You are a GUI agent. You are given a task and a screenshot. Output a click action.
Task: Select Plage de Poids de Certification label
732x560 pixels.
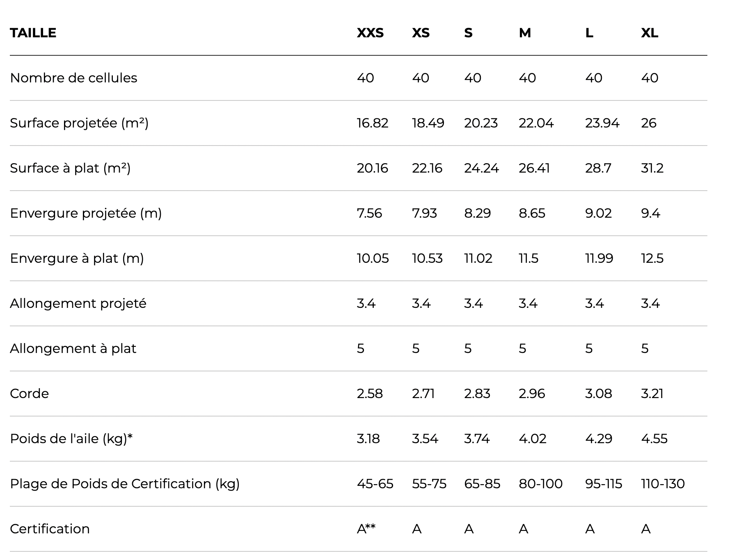tap(125, 484)
